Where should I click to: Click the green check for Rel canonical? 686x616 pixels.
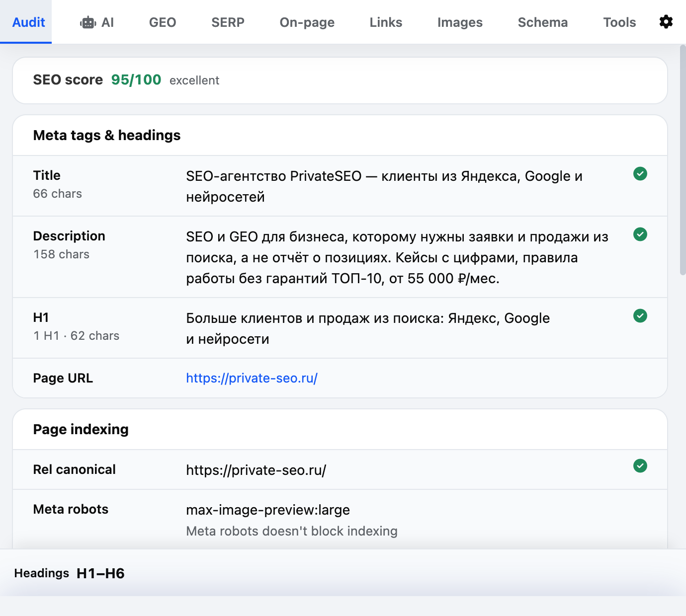pos(640,466)
